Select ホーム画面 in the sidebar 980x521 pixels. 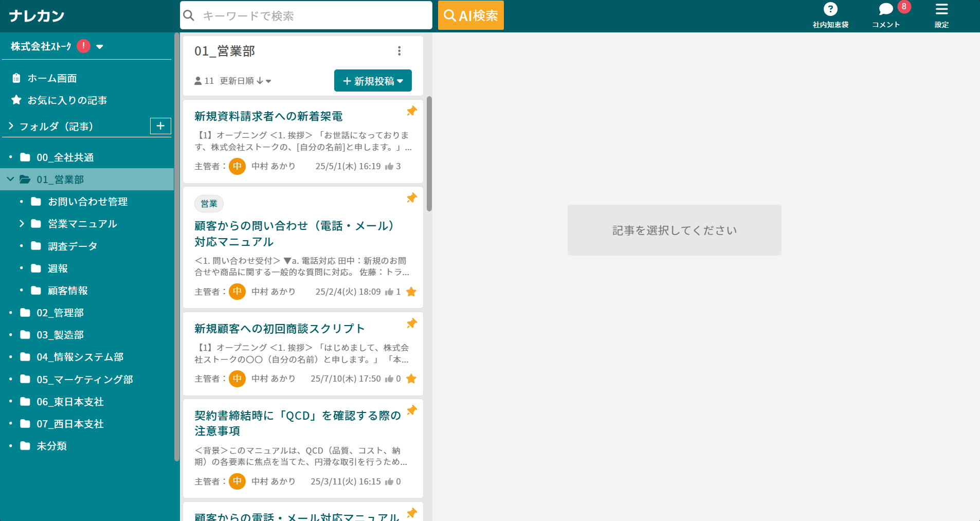(x=52, y=78)
